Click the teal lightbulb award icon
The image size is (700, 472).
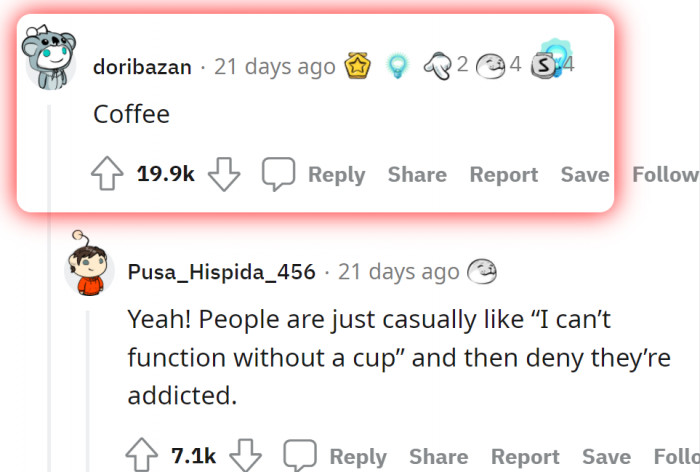tap(397, 67)
